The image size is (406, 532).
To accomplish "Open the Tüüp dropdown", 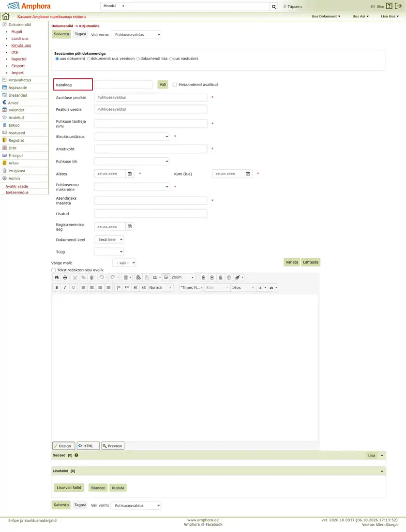I will tap(108, 252).
